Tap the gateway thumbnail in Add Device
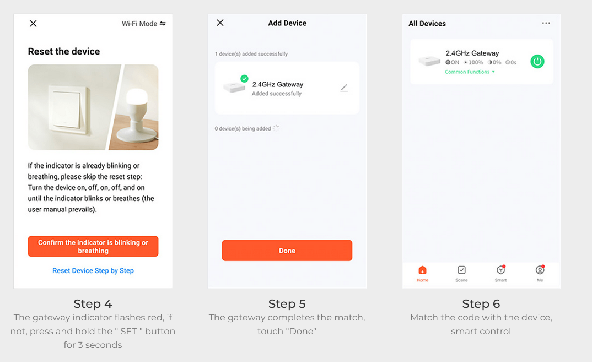592x364 pixels. pyautogui.click(x=234, y=87)
